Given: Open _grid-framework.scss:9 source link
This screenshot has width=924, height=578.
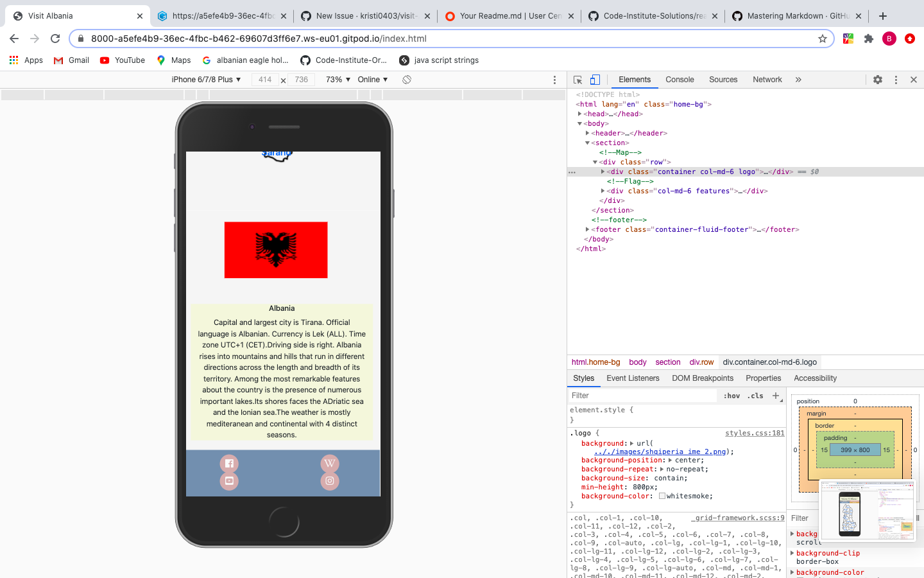Looking at the screenshot, I should (737, 518).
